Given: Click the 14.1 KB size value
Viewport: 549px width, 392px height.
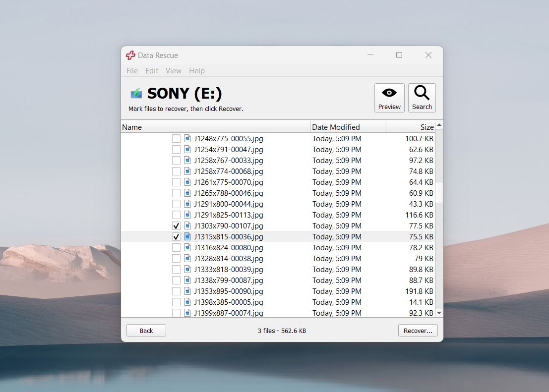Looking at the screenshot, I should click(x=421, y=302).
